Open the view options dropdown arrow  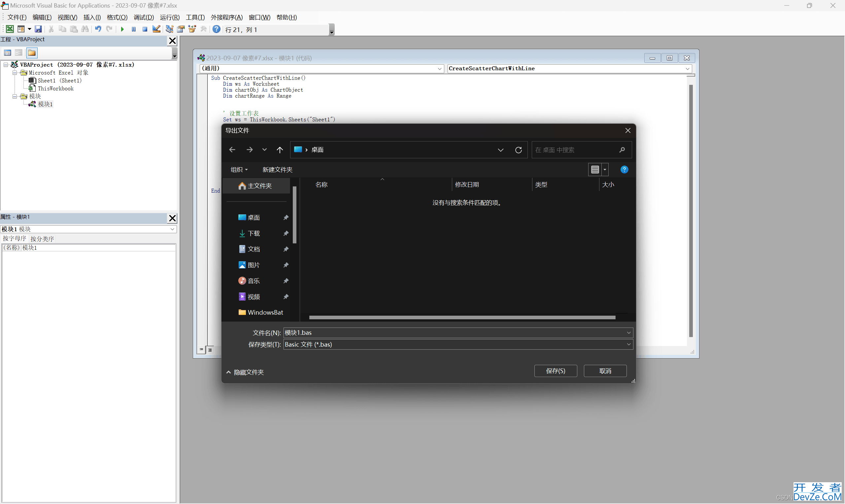(x=605, y=170)
